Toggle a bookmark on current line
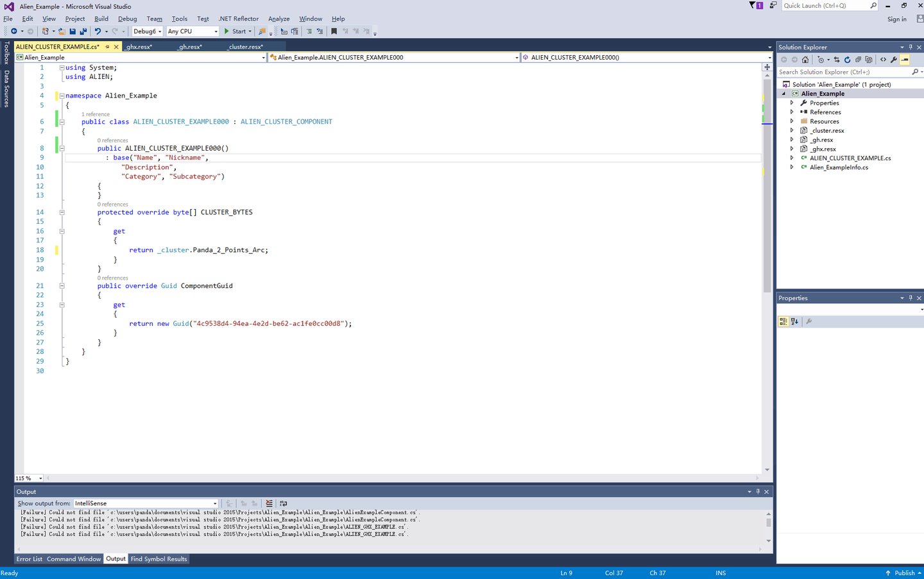The image size is (924, 579). (334, 31)
